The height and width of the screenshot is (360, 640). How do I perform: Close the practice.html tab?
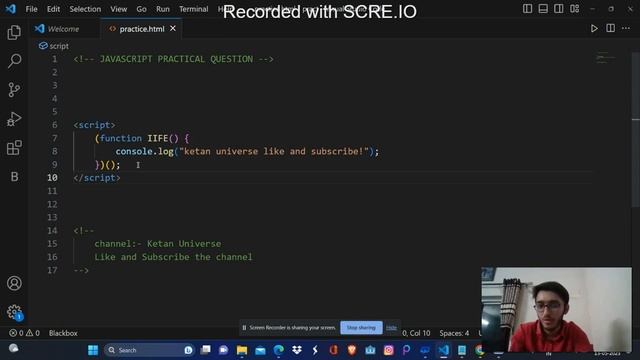(173, 29)
